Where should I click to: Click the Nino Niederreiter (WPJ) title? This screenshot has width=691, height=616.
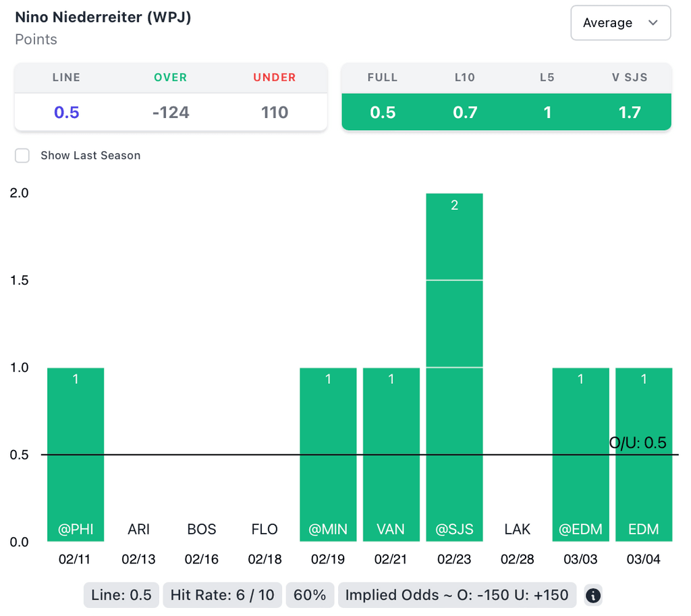(x=103, y=17)
